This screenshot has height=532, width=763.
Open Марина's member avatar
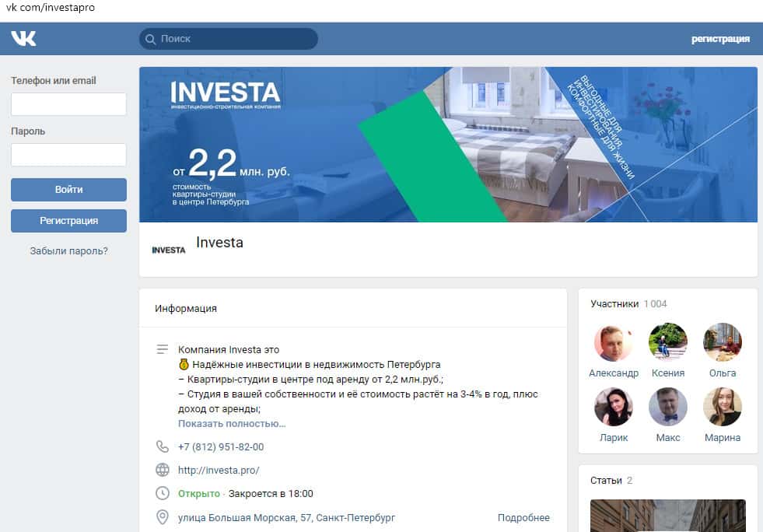pos(723,407)
